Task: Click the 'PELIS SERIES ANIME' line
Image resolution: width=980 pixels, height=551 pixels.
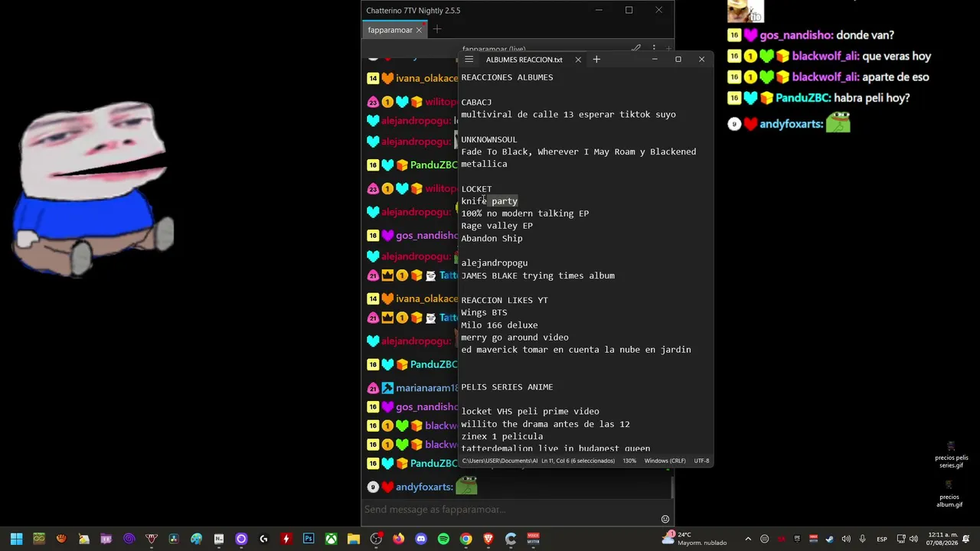Action: click(x=507, y=387)
